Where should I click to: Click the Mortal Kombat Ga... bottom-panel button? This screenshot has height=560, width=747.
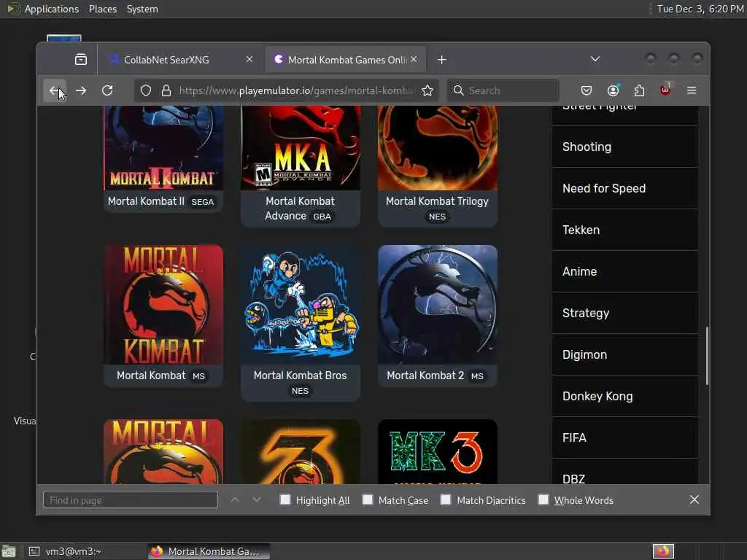(208, 551)
